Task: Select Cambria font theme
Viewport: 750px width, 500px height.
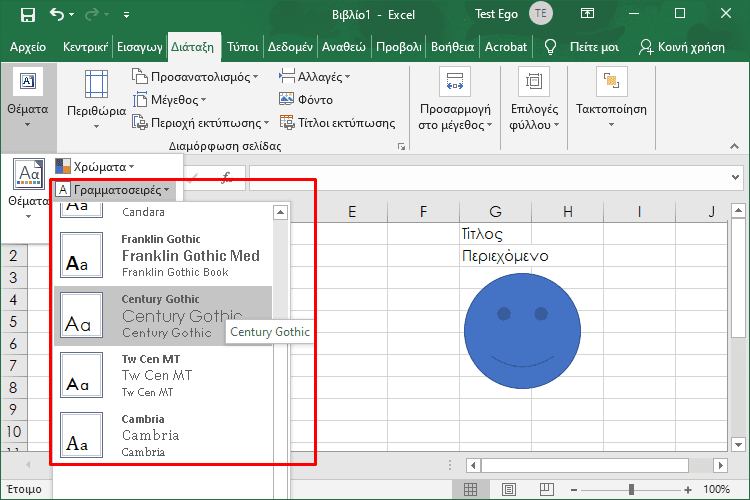Action: point(163,434)
